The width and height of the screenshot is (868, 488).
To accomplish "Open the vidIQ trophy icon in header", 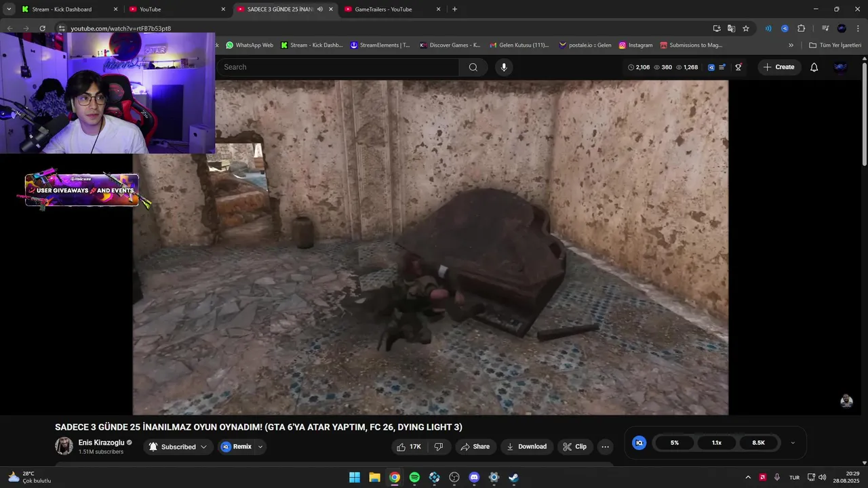I will click(738, 67).
